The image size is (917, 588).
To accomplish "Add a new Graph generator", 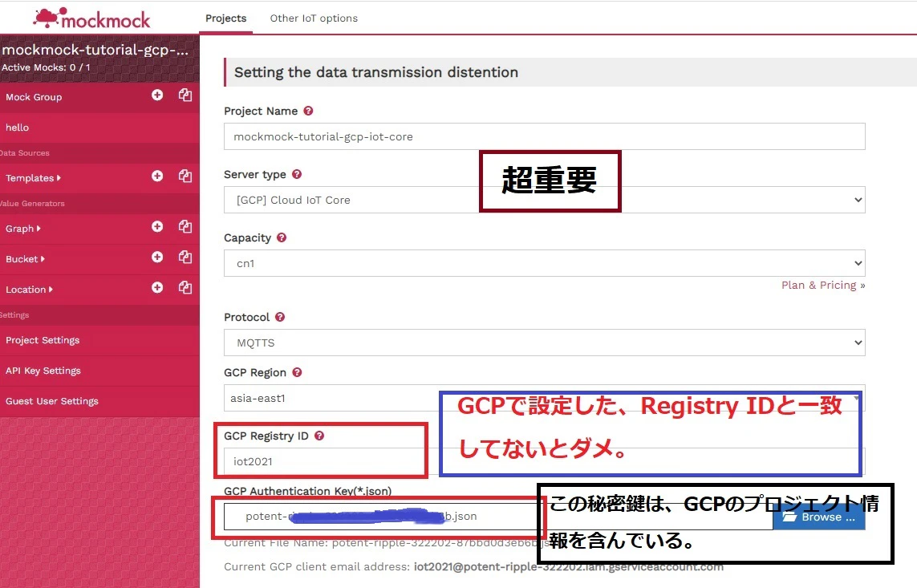I will [x=157, y=226].
